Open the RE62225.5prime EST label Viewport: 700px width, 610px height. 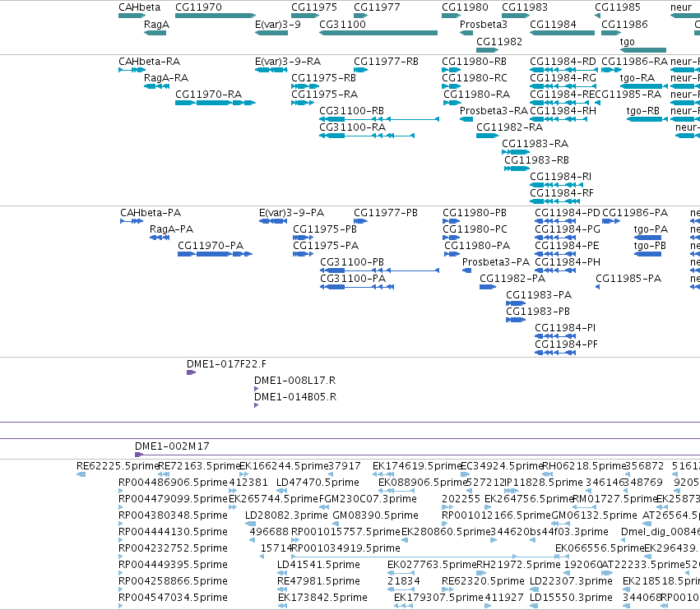pyautogui.click(x=118, y=466)
